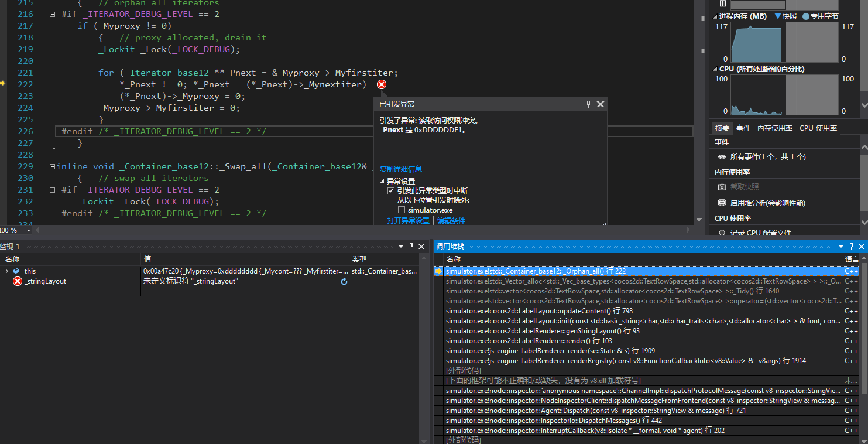Click 启用堆分析(会影响性能)
The width and height of the screenshot is (868, 444).
pos(768,203)
